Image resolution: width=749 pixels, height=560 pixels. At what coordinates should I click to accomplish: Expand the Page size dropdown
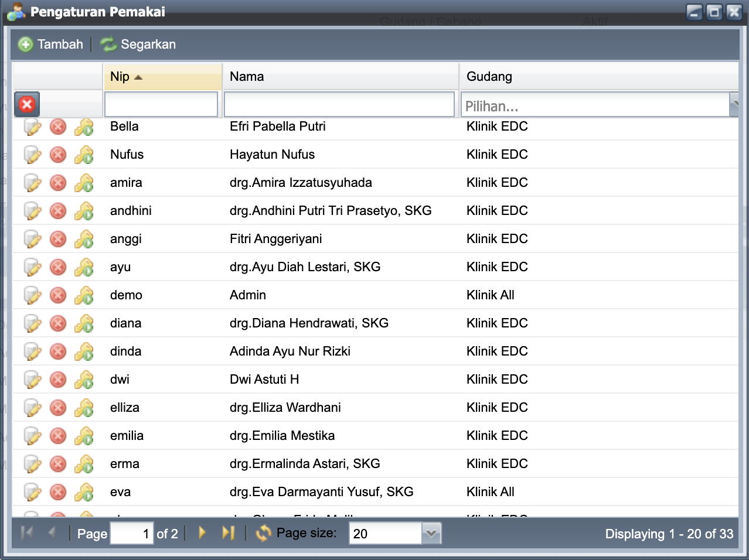pos(431,534)
